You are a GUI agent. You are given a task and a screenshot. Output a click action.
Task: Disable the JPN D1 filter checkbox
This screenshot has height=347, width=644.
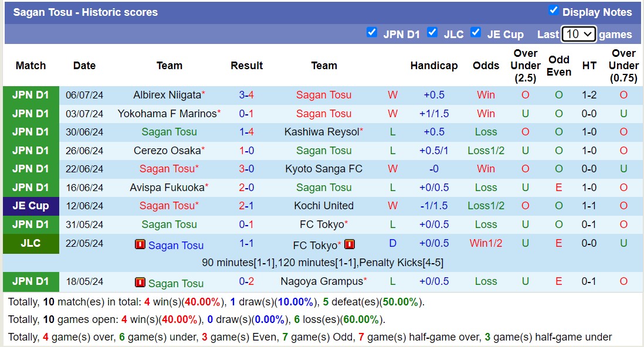(x=372, y=33)
